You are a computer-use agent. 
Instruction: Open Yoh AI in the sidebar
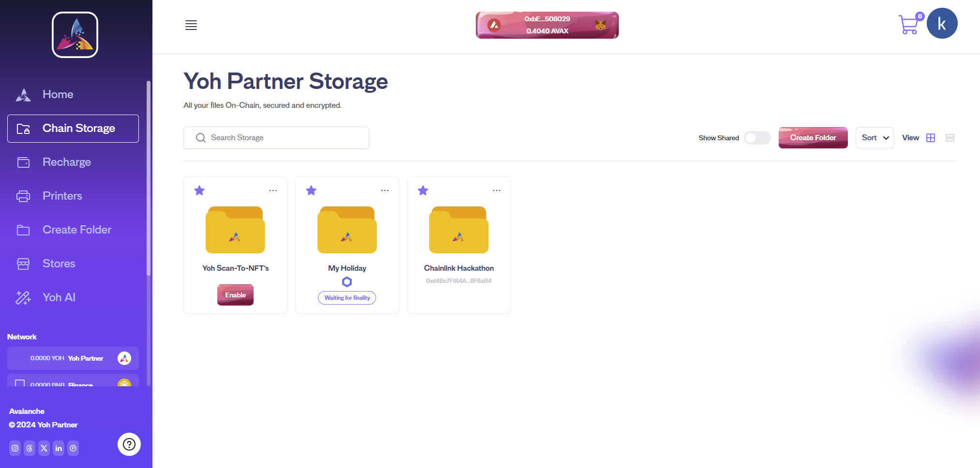coord(73,297)
